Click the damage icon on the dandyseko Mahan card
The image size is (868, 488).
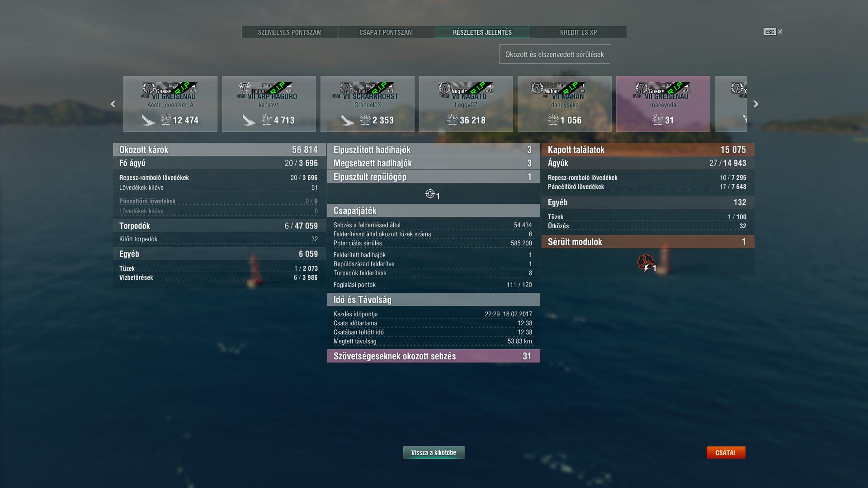(x=553, y=120)
